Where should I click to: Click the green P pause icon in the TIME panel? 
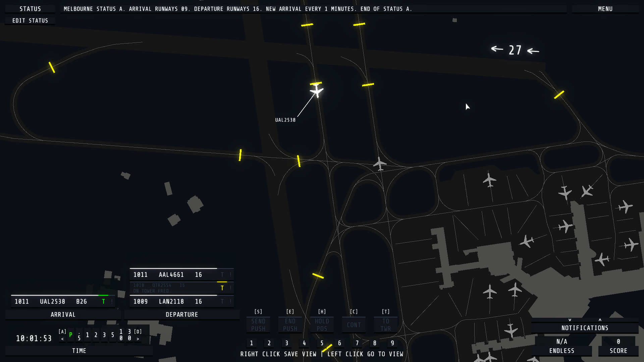pos(70,335)
